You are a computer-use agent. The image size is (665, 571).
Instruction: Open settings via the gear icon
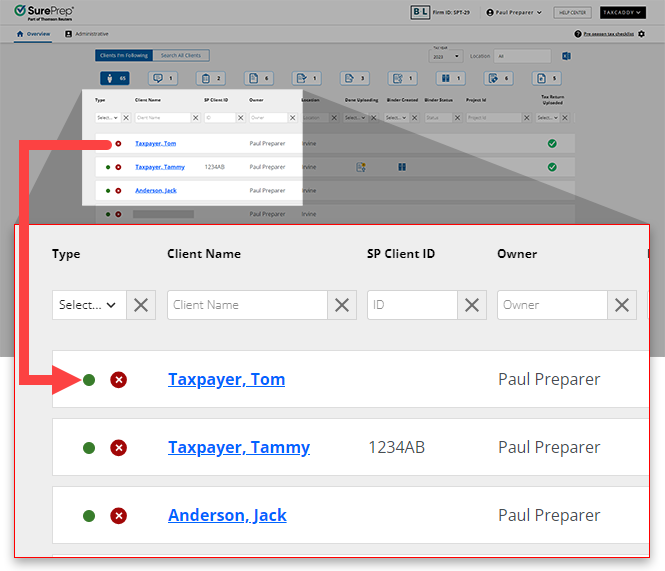point(641,34)
